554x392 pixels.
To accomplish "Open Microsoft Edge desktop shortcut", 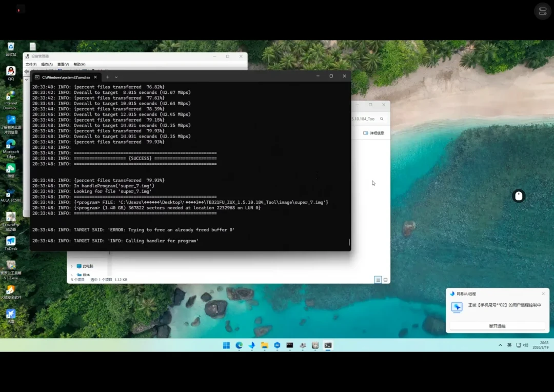I will [11, 149].
